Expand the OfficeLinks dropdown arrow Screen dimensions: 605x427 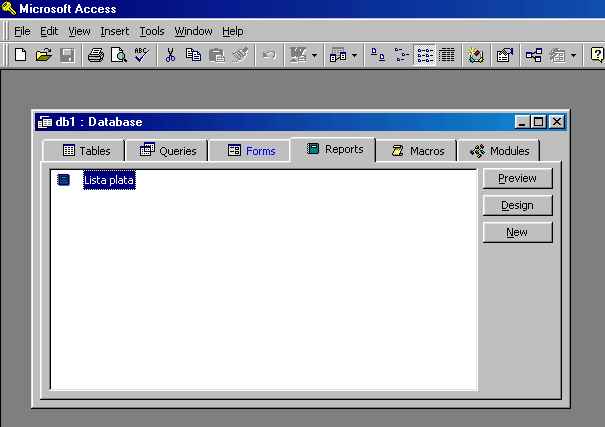[314, 56]
